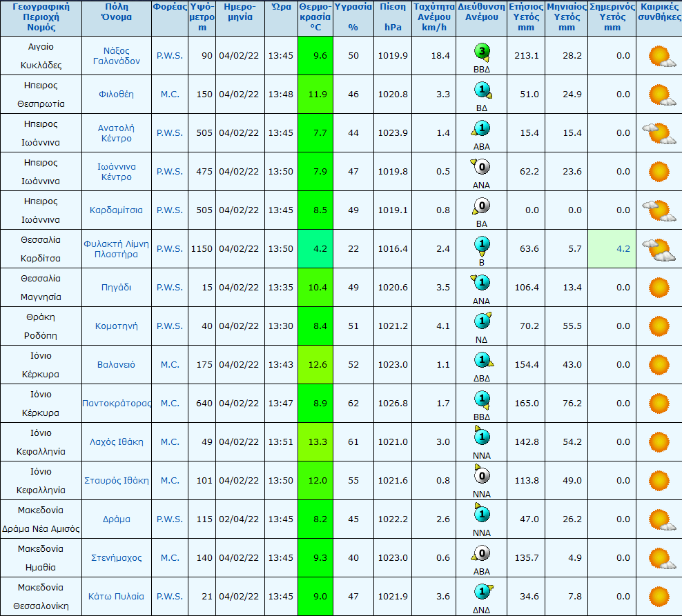Click the Γεωγραφική Περιοχή Νομός header

41,17
